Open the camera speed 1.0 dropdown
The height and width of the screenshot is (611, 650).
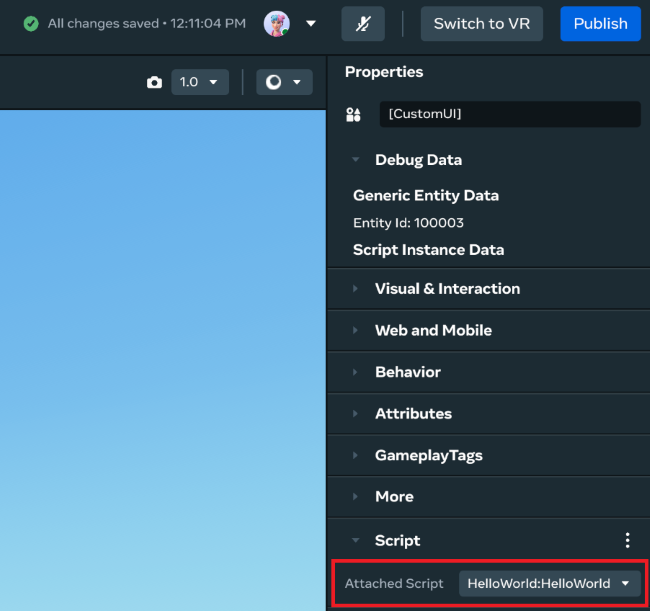(x=200, y=82)
